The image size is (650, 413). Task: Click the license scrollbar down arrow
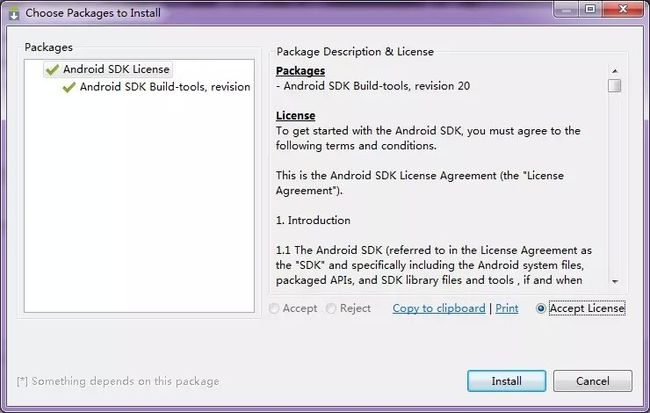click(x=615, y=281)
